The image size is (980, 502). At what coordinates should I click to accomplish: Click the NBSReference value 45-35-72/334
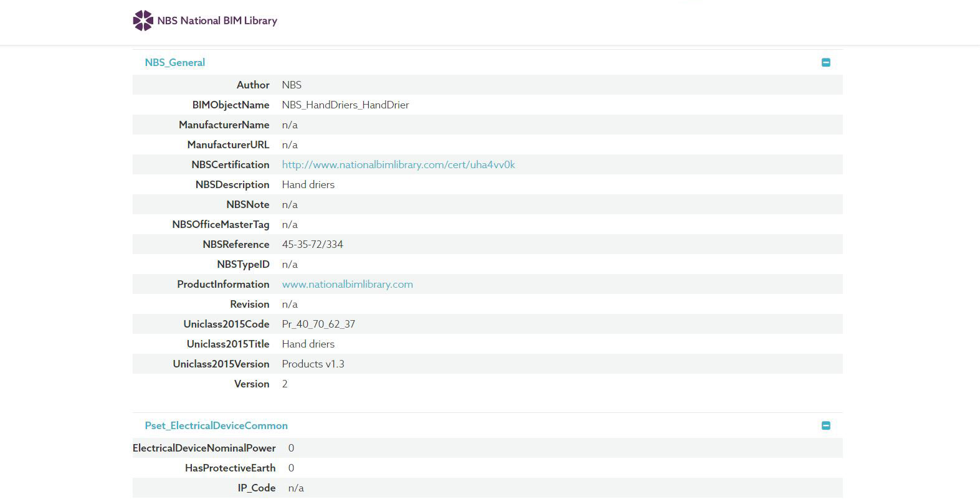tap(312, 244)
